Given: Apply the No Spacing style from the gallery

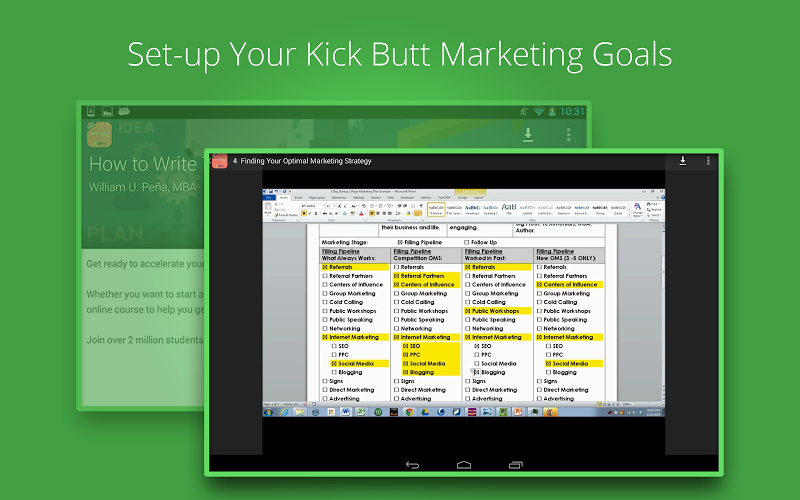Looking at the screenshot, I should point(454,209).
